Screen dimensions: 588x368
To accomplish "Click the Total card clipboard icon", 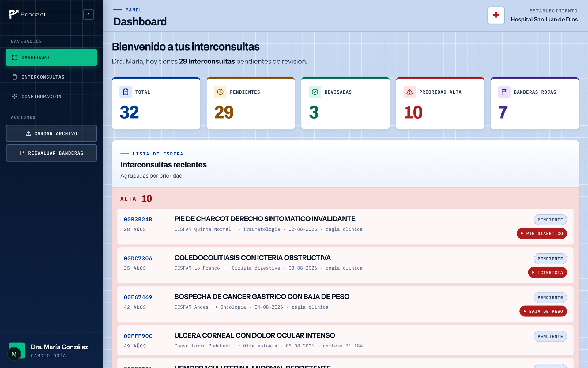I will click(126, 92).
